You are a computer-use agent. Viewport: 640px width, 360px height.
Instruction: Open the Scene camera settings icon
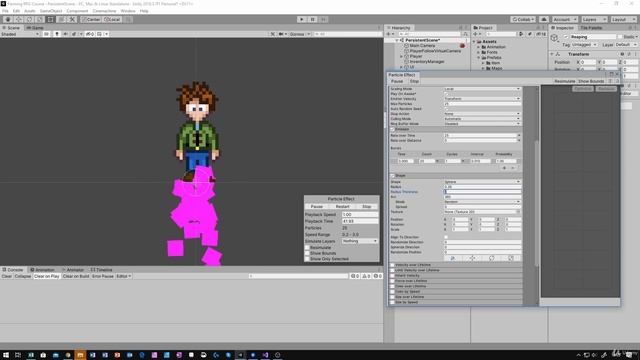[x=282, y=34]
